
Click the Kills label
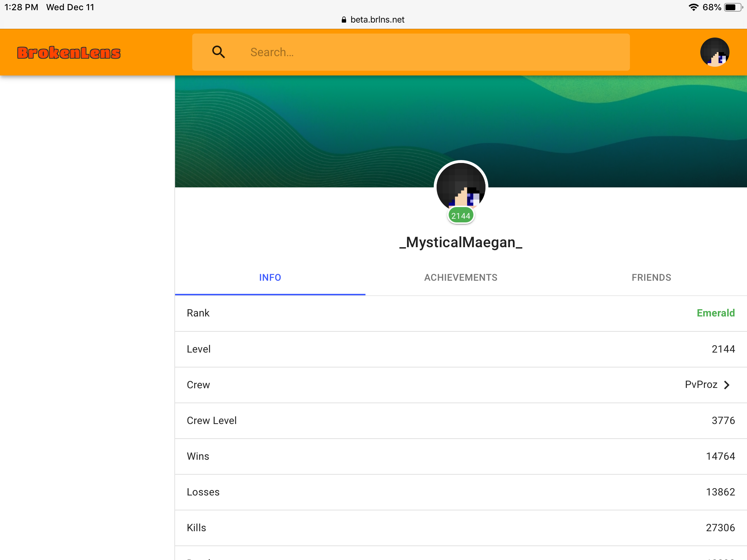tap(196, 528)
